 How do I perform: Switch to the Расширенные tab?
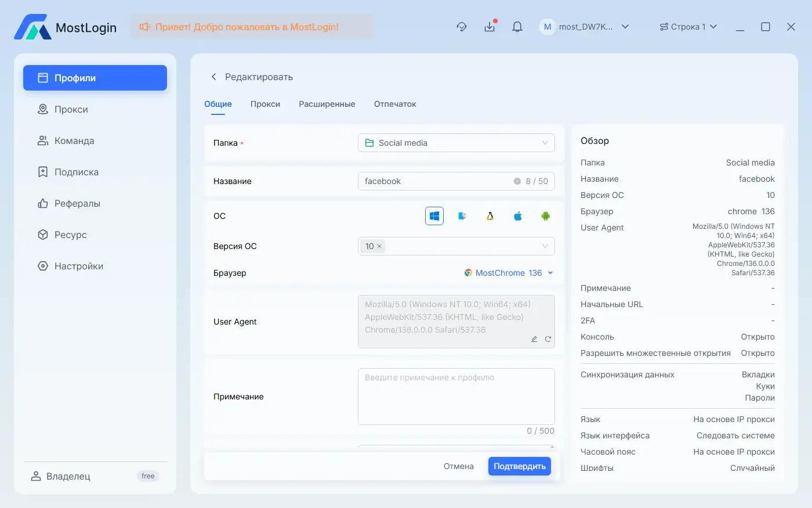327,104
